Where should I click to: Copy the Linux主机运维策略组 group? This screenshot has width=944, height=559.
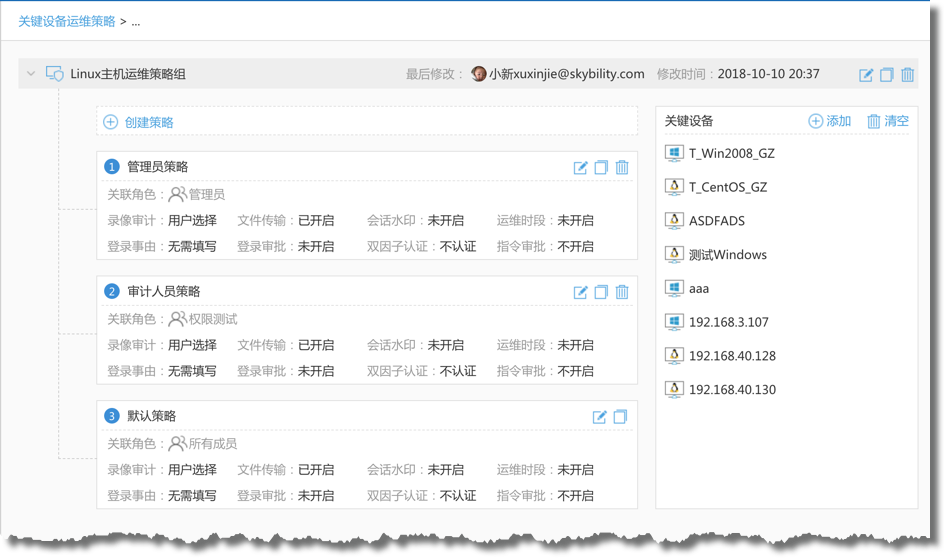tap(887, 75)
